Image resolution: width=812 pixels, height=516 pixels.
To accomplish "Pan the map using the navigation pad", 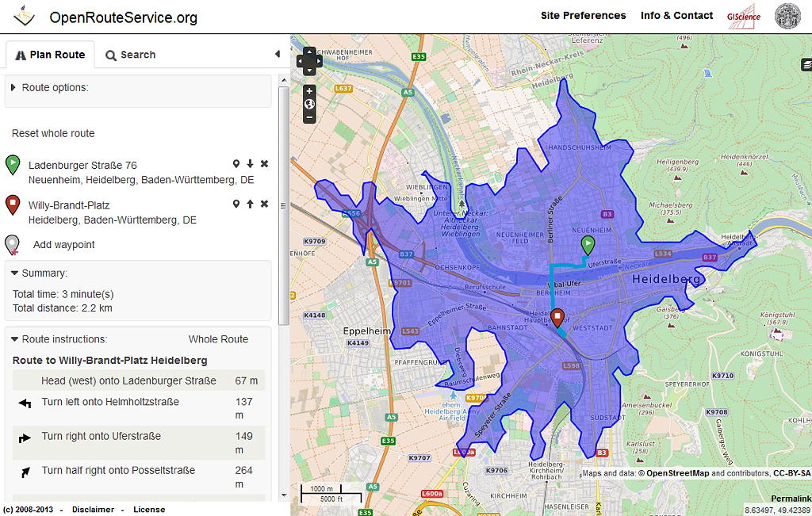I will [309, 61].
